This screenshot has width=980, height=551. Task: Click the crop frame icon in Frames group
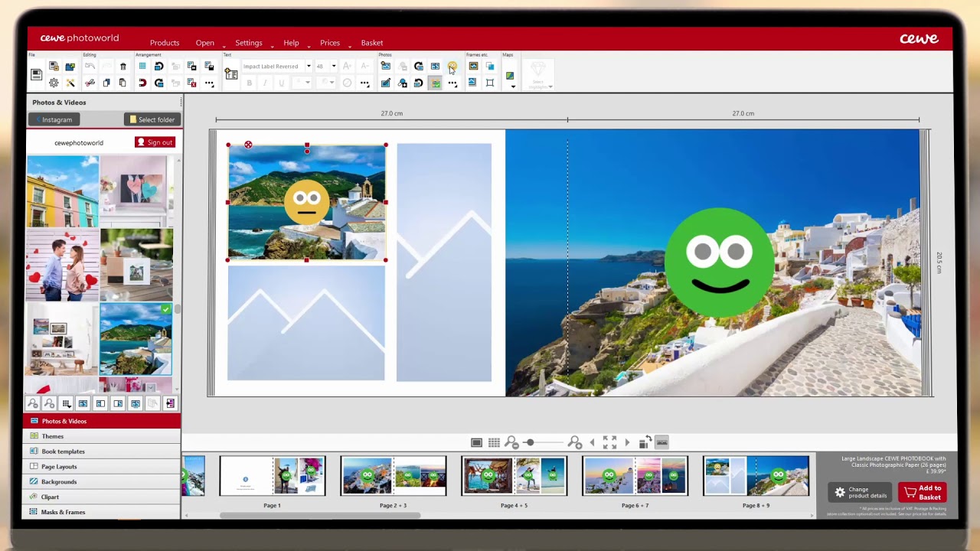click(490, 83)
